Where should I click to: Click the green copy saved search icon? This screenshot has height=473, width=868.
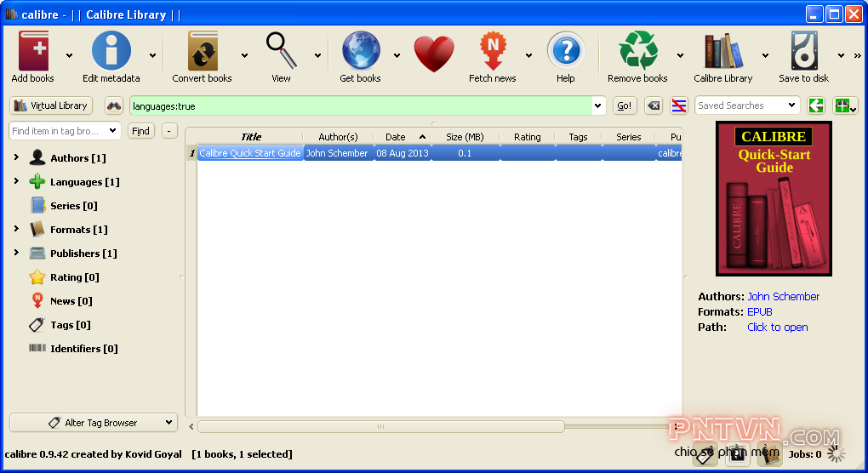815,105
